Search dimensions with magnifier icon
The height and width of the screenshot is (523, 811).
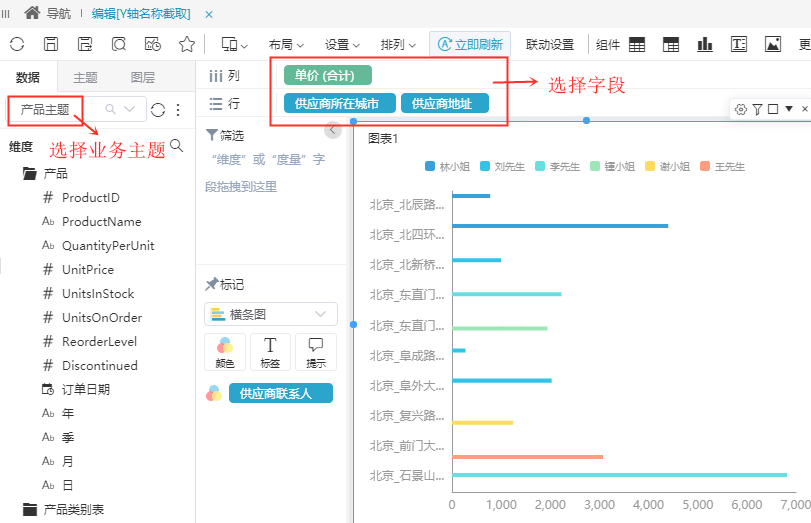[x=176, y=146]
